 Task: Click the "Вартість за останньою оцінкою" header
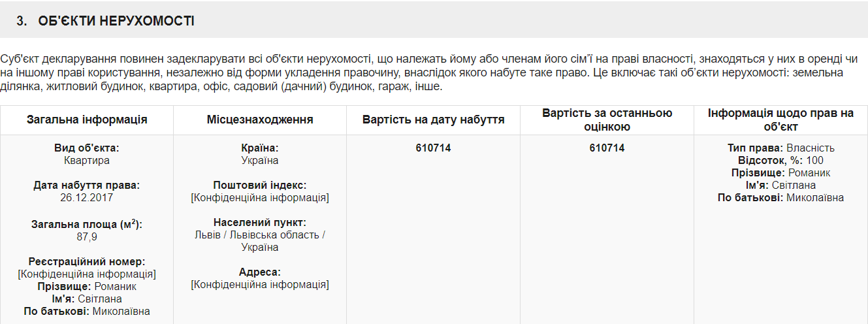click(x=607, y=120)
